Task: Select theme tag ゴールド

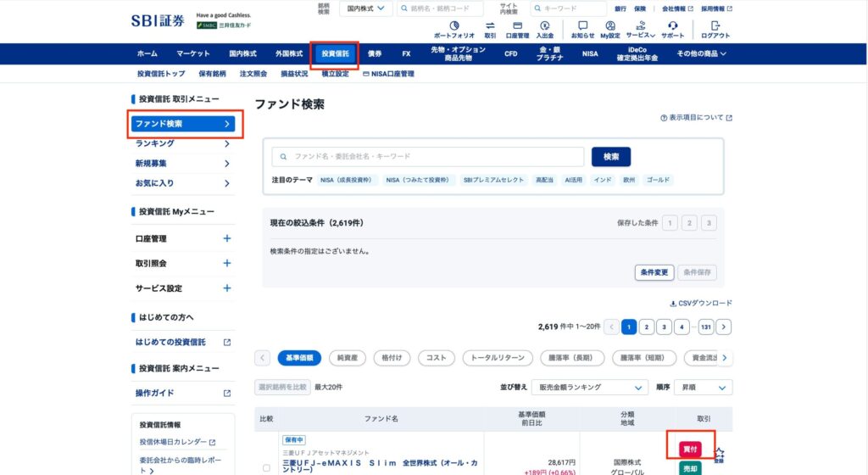Action: click(658, 180)
